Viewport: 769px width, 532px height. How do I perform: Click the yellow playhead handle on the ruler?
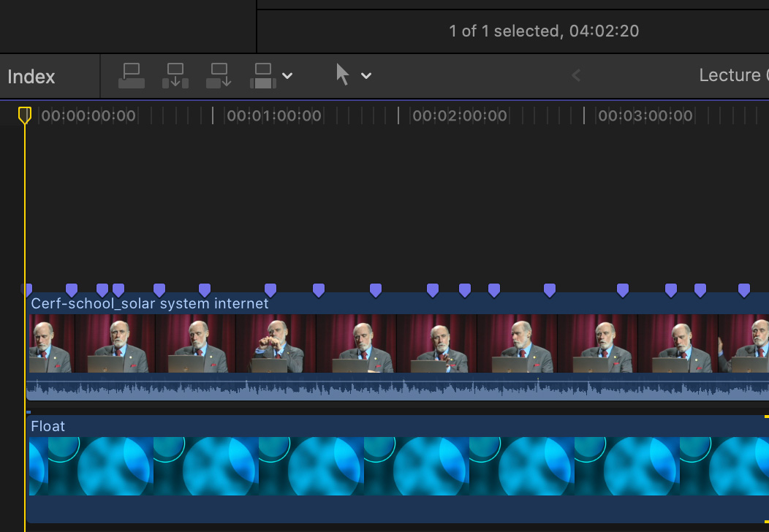25,115
